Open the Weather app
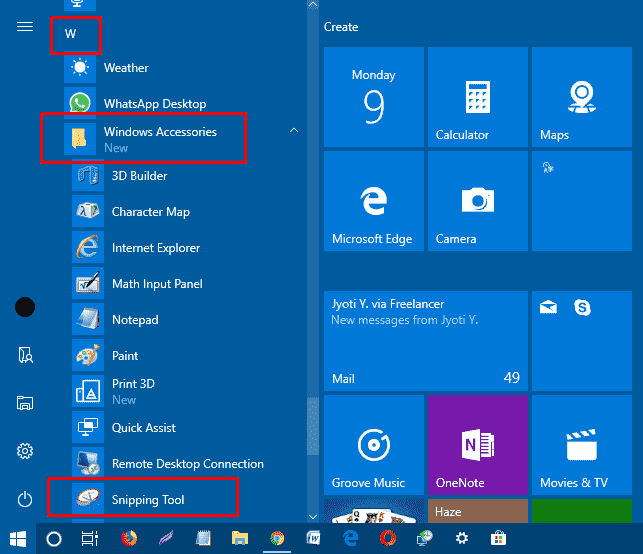Image resolution: width=643 pixels, height=554 pixels. click(180, 68)
